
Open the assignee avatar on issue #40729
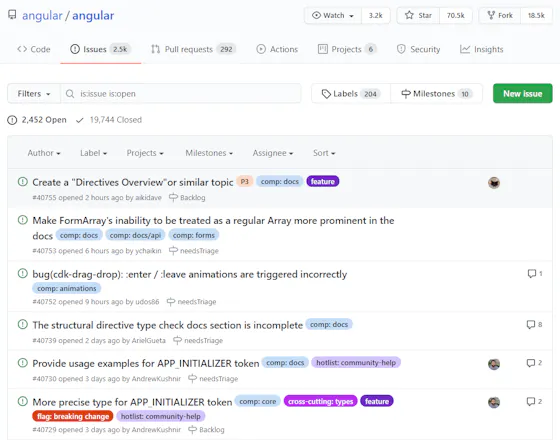[x=494, y=402]
